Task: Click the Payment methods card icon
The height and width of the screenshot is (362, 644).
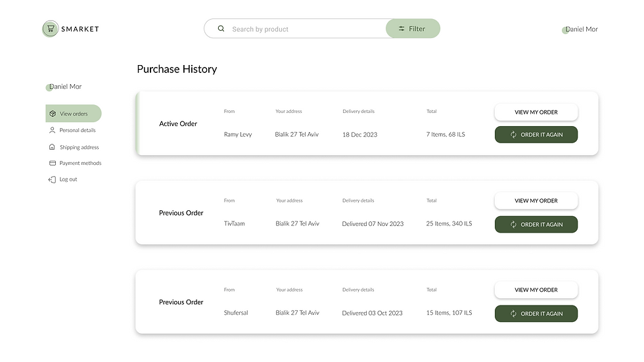Action: click(53, 163)
